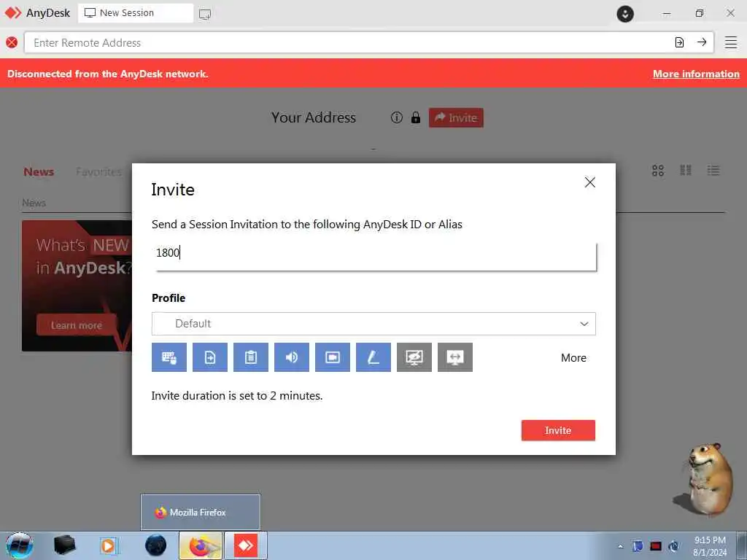Open More information link in red banner
The height and width of the screenshot is (560, 747).
(696, 74)
